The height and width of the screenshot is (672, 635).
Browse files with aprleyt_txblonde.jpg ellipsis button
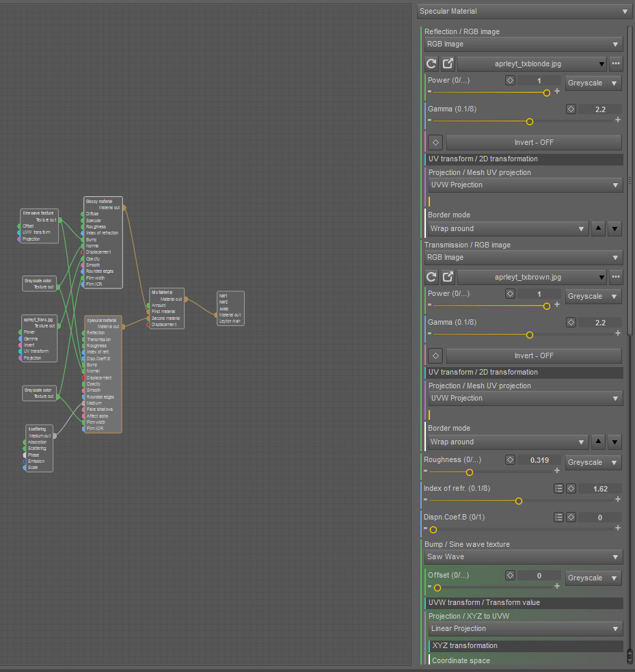click(616, 64)
